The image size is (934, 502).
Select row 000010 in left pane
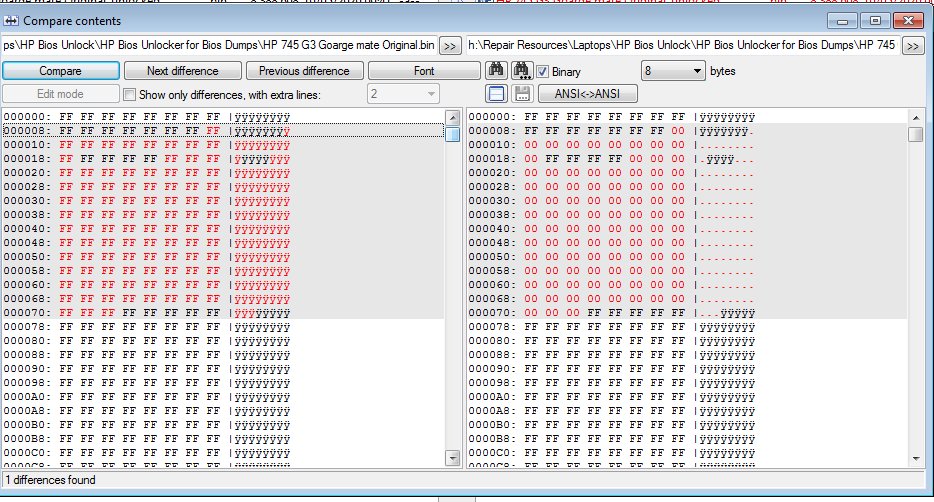pos(223,145)
